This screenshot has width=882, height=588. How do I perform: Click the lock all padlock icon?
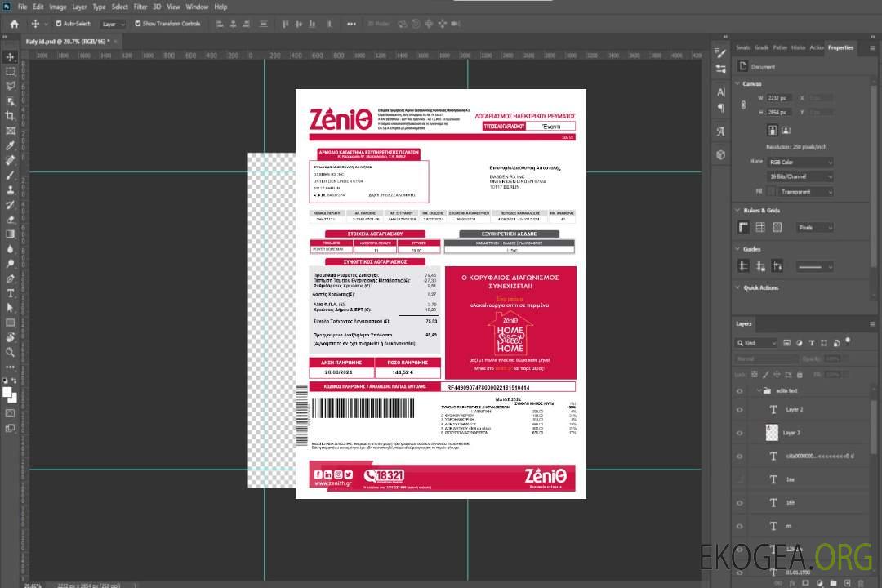[800, 375]
